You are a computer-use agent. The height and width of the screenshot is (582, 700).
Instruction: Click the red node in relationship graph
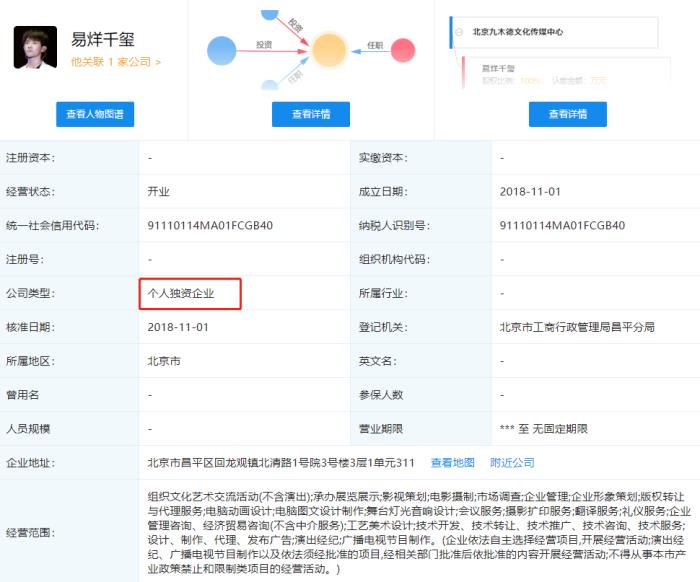[x=402, y=49]
